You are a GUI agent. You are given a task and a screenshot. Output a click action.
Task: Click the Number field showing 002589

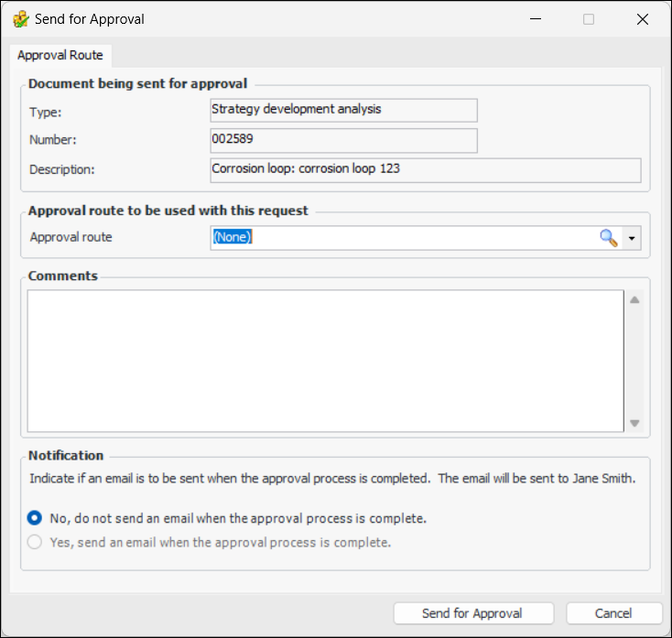343,140
